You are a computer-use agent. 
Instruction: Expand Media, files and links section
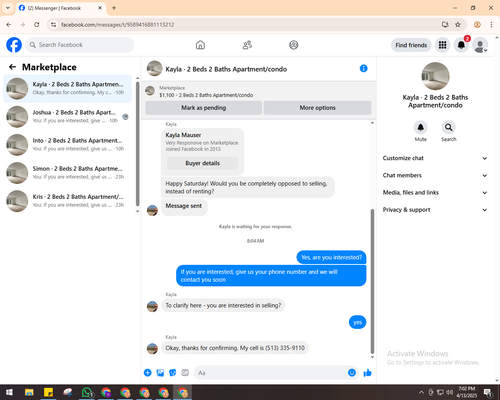point(435,192)
